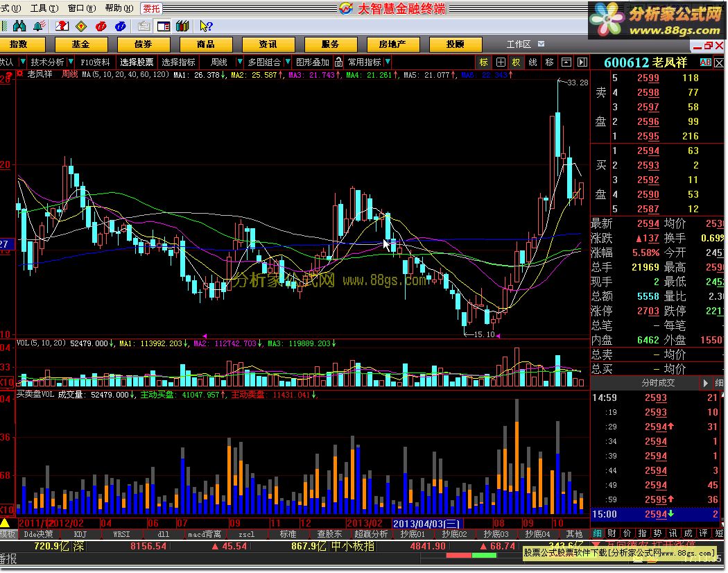Click the 移 move chart icon
Viewport: 728px width, 573px height.
549,62
